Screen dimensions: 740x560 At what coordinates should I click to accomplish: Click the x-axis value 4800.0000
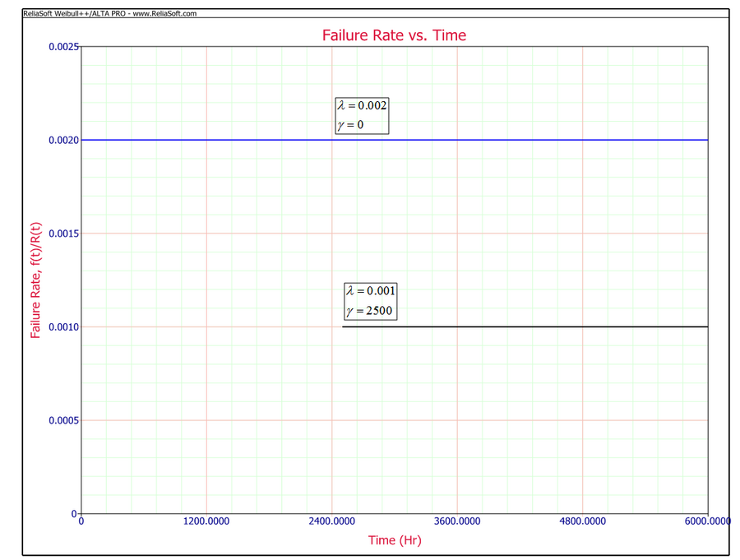click(583, 521)
